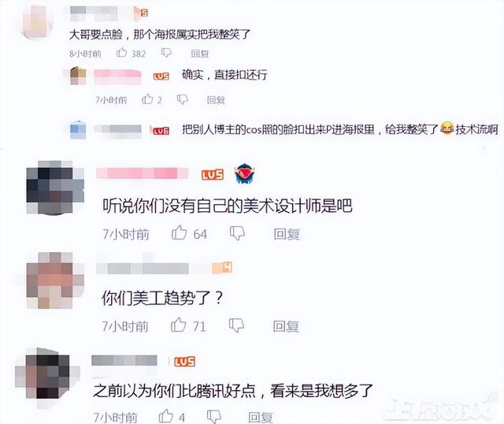Viewport: 504px width, 424px height.
Task: Like the Tencent comparison comment with 4 likes
Action: coord(166,416)
